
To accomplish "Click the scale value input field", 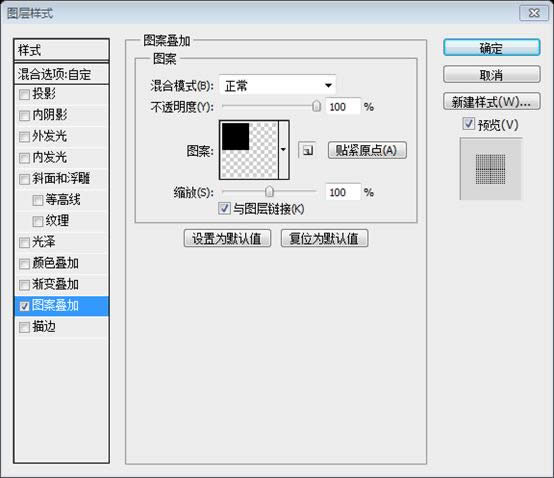I will tap(342, 192).
